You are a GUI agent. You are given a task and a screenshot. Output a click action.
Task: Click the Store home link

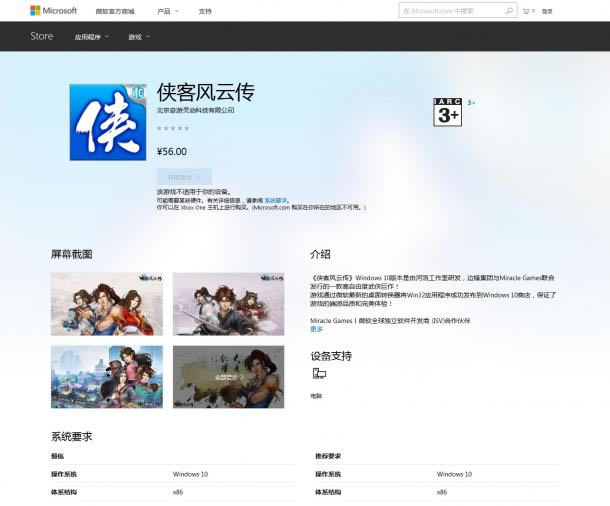42,36
